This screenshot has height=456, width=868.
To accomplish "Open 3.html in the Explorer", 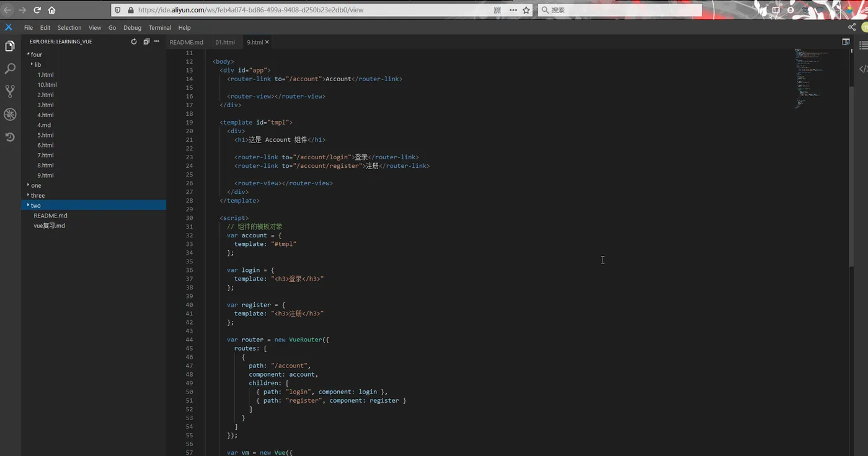I will 45,105.
